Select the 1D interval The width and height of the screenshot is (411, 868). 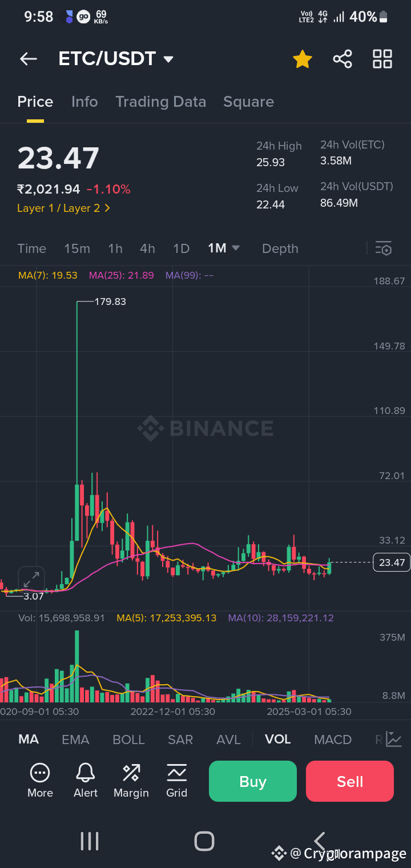[x=181, y=248]
